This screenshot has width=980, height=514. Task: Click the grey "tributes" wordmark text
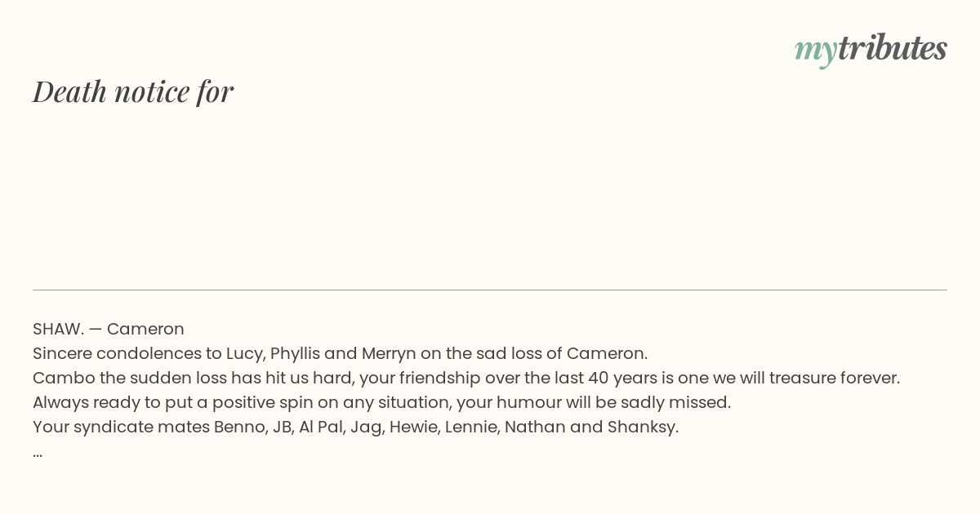[893, 47]
